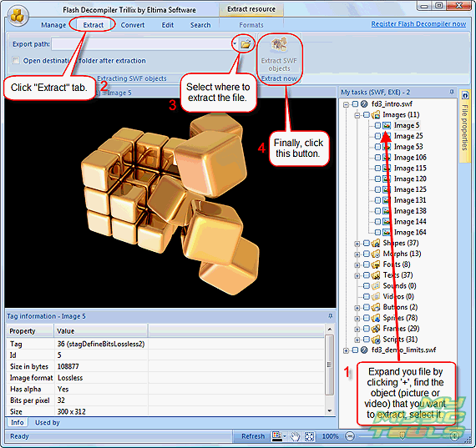Open the Export path dropdown arrow
Viewport: 476px width, 448px height.
tap(235, 44)
